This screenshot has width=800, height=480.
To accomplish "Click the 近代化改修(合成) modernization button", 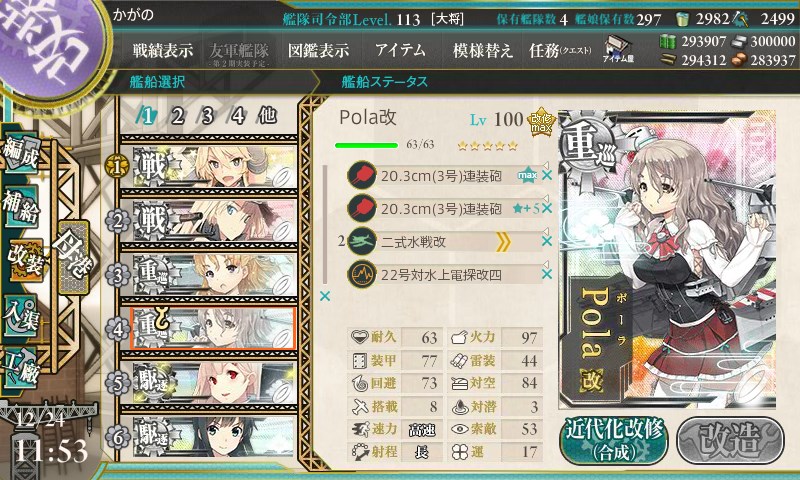I will 614,440.
